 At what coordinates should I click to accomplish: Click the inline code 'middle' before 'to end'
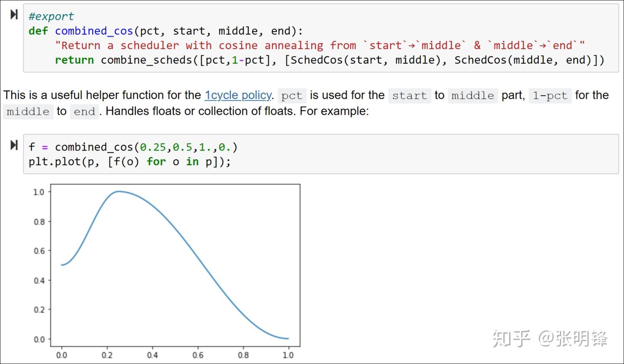point(28,111)
